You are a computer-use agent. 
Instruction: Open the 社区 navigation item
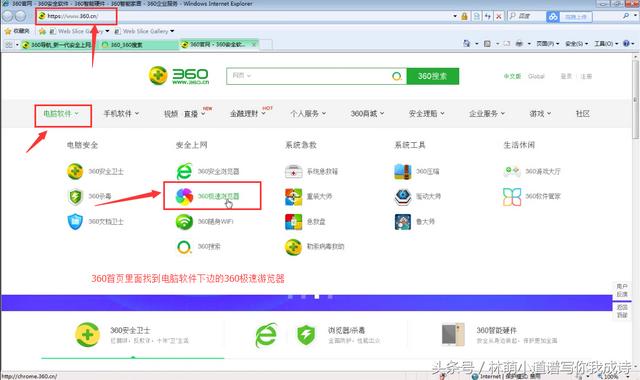[582, 114]
